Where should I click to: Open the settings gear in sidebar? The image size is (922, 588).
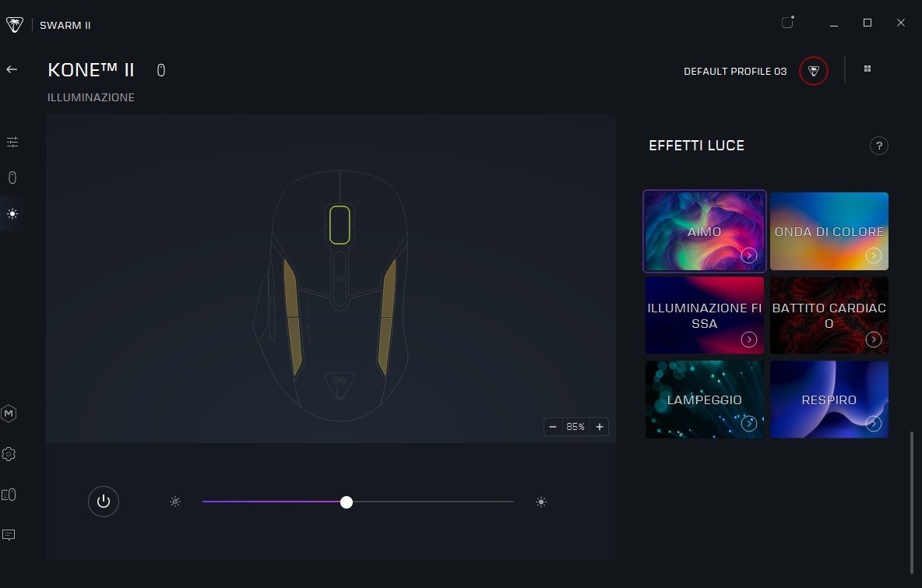coord(9,454)
